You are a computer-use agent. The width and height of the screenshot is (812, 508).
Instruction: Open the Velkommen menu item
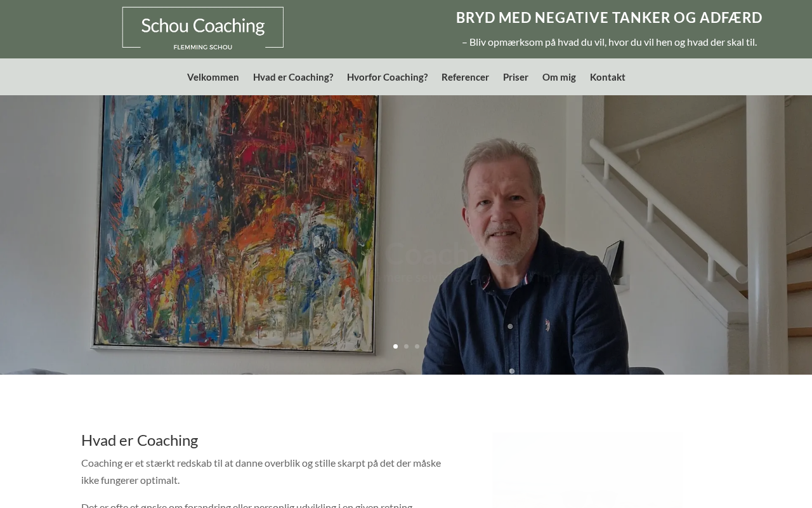tap(213, 77)
